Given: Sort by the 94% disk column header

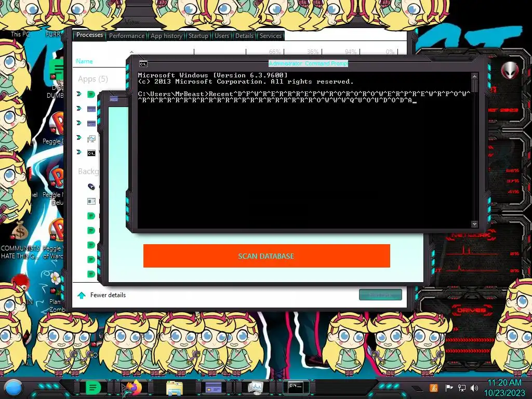Looking at the screenshot, I should 351,52.
